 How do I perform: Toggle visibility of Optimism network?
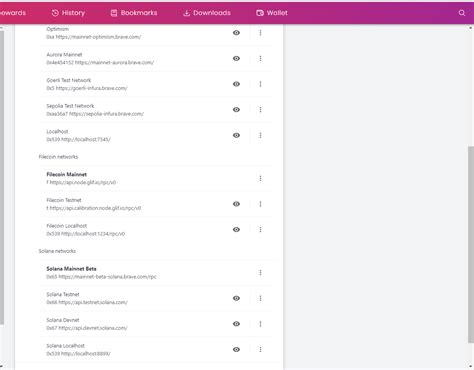(x=236, y=33)
